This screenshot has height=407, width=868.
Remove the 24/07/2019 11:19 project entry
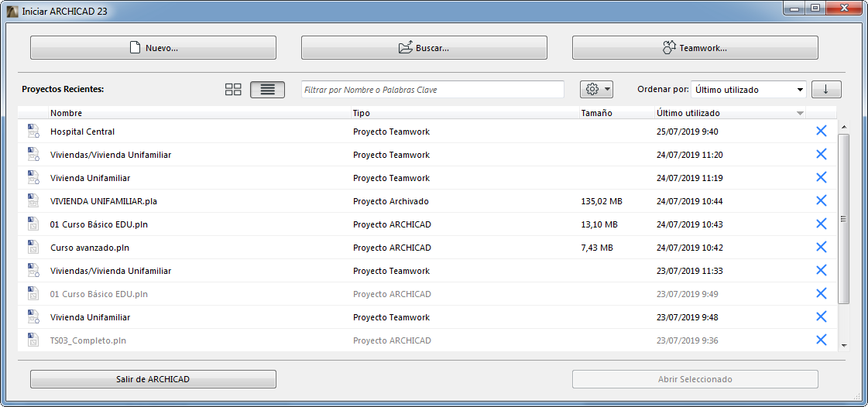click(821, 177)
